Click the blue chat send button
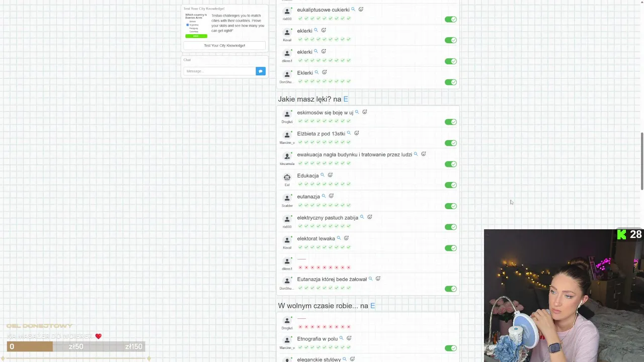 click(260, 71)
